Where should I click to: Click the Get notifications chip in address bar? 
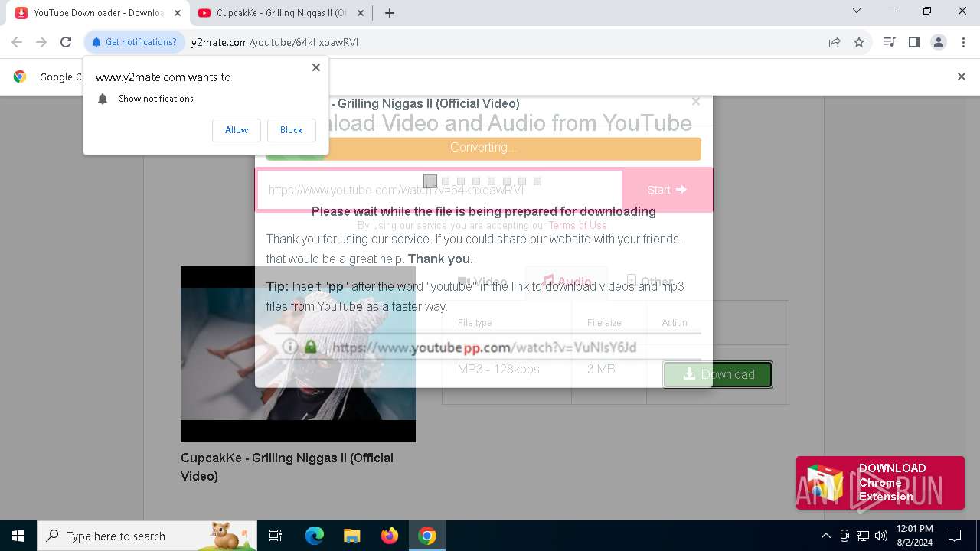134,42
